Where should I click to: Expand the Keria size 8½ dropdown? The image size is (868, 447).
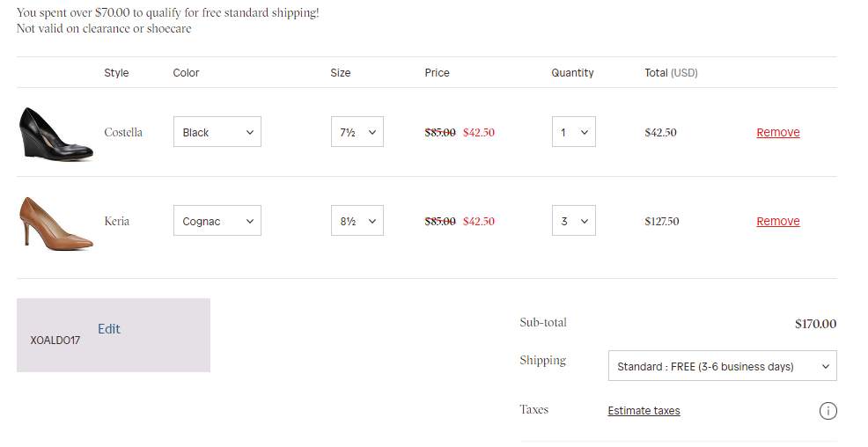coord(357,221)
